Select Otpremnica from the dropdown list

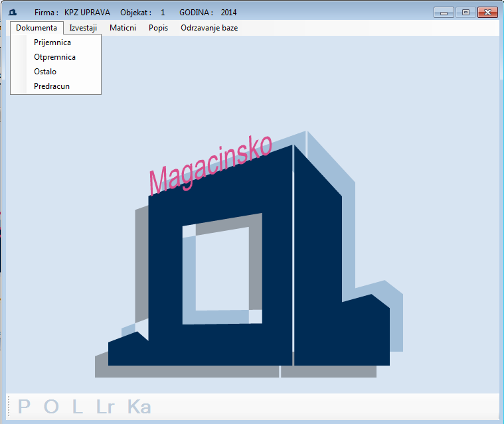coord(54,57)
